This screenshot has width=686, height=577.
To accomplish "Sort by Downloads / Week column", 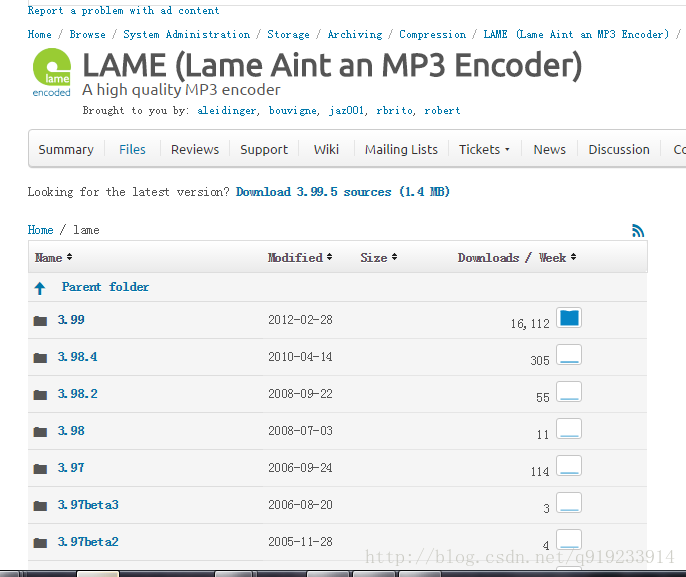I will click(x=517, y=258).
